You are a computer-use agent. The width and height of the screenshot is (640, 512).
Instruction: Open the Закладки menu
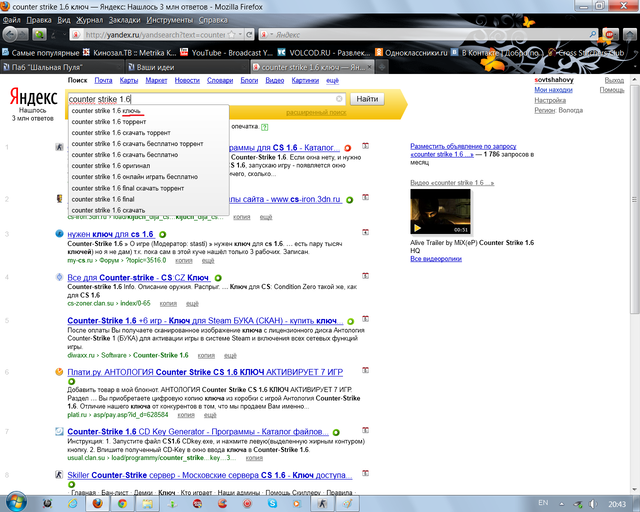(124, 20)
